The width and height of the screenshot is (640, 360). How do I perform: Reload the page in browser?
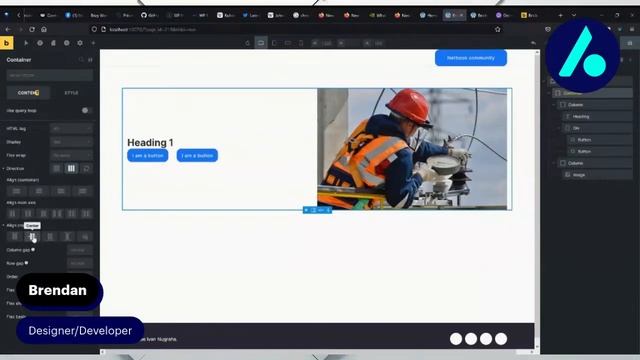click(x=32, y=29)
